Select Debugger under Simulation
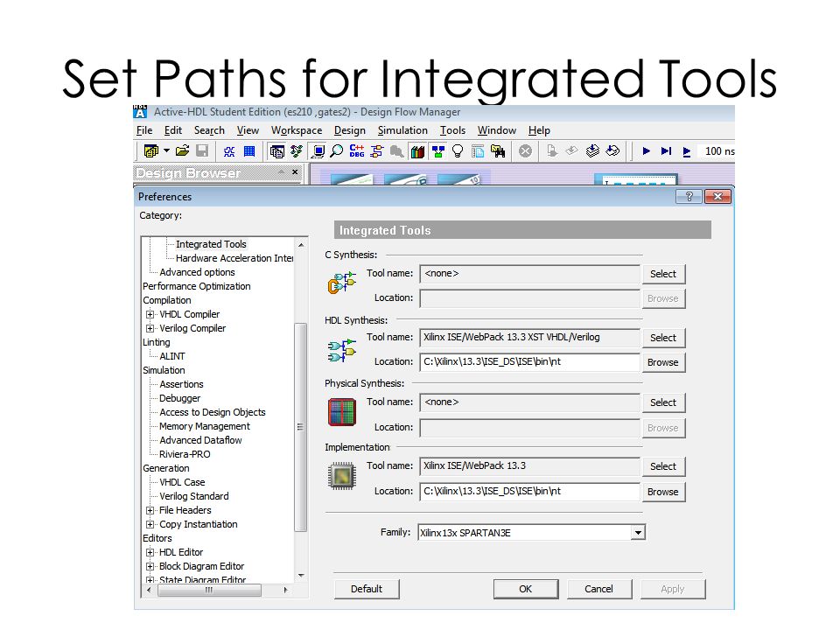 [x=180, y=398]
